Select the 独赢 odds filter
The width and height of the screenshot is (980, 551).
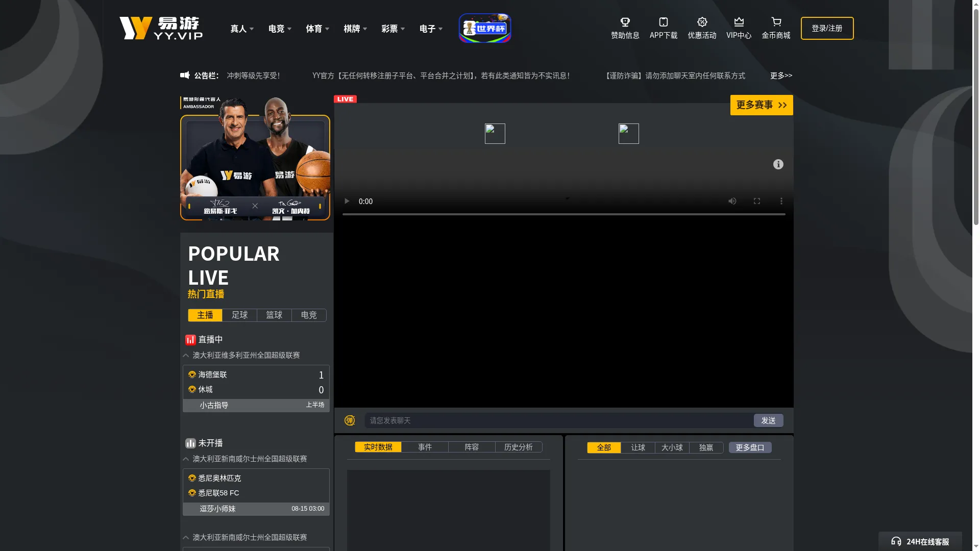tap(706, 448)
